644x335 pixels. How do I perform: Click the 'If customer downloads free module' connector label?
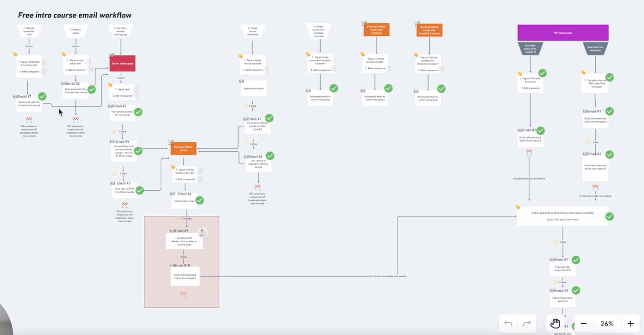(388, 276)
